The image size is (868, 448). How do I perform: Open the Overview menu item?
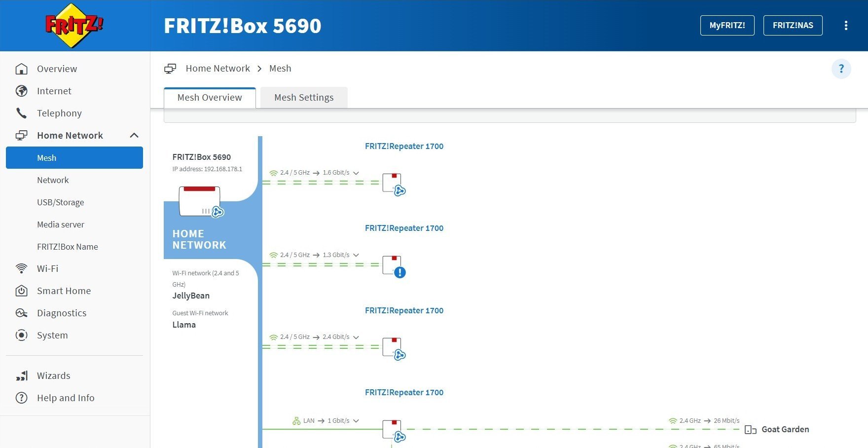(x=57, y=69)
